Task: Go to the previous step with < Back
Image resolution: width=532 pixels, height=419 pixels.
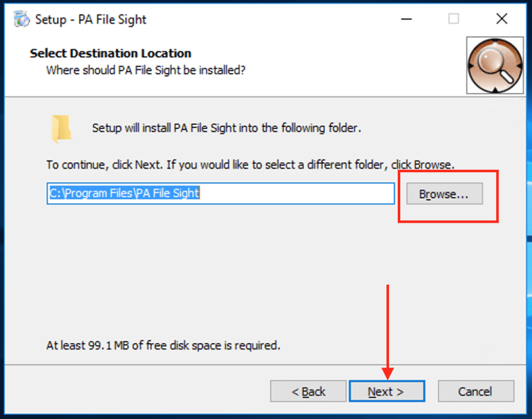Action: tap(308, 392)
